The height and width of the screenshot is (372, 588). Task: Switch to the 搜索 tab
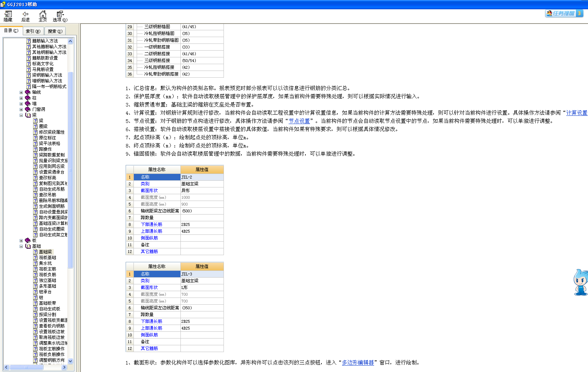pos(55,31)
